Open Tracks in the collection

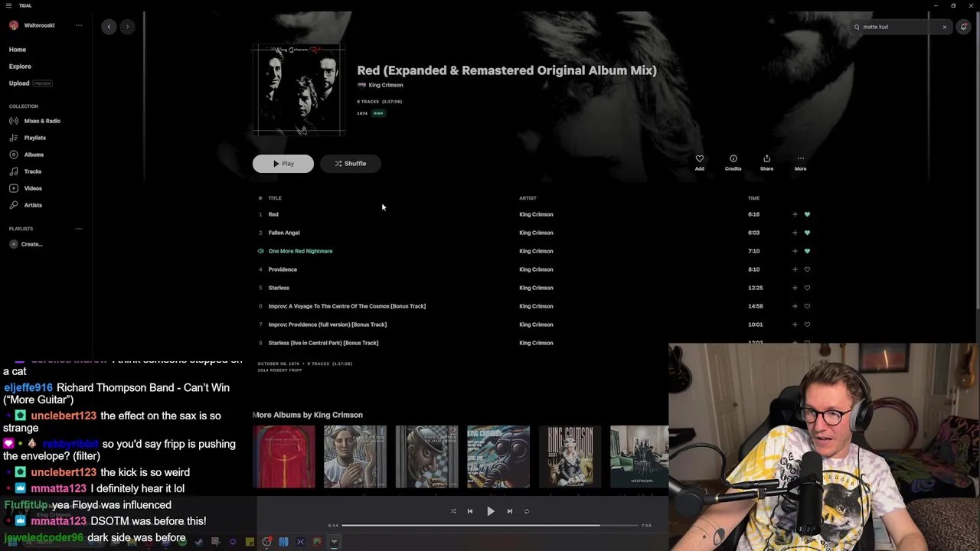click(25, 171)
